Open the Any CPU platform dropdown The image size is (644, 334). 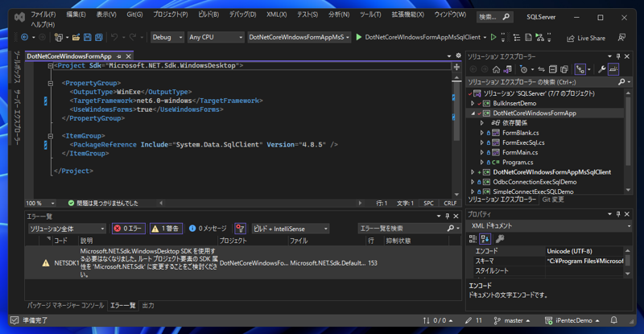click(x=216, y=37)
